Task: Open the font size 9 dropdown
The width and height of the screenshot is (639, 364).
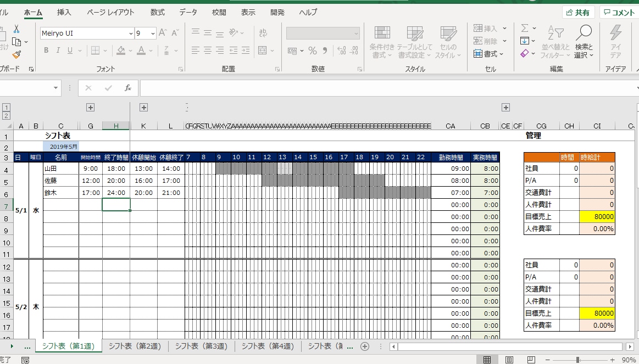Action: point(153,33)
